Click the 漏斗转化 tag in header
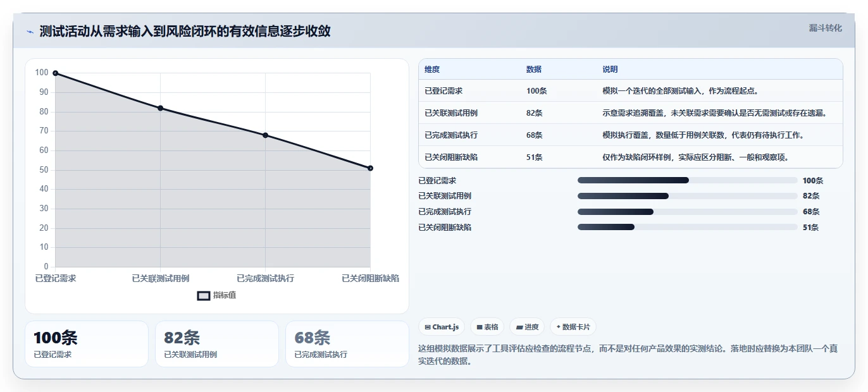 coord(826,28)
